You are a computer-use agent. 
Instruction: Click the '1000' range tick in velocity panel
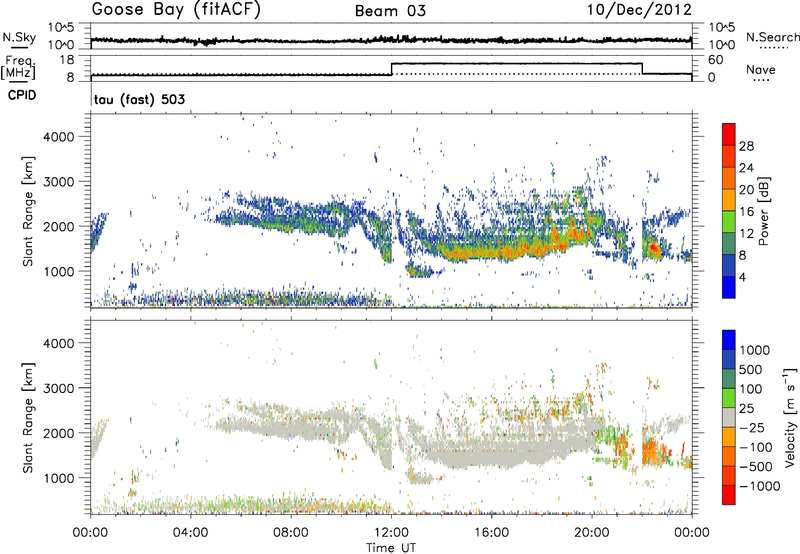[x=58, y=478]
